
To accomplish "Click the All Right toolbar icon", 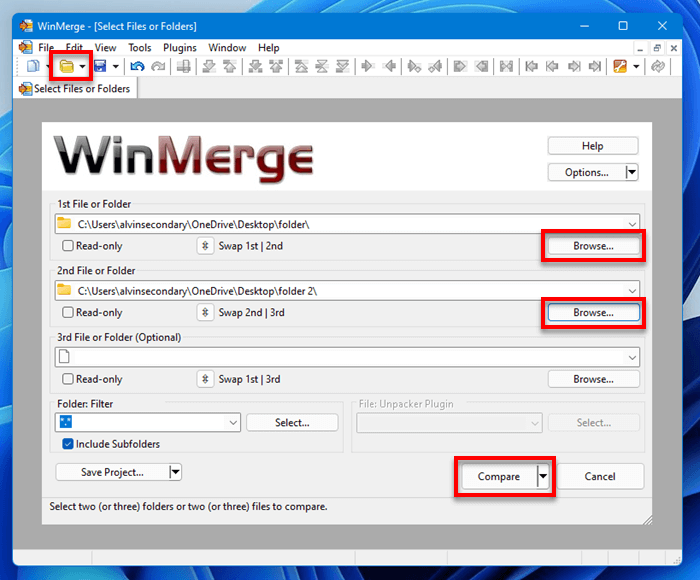I will click(460, 67).
